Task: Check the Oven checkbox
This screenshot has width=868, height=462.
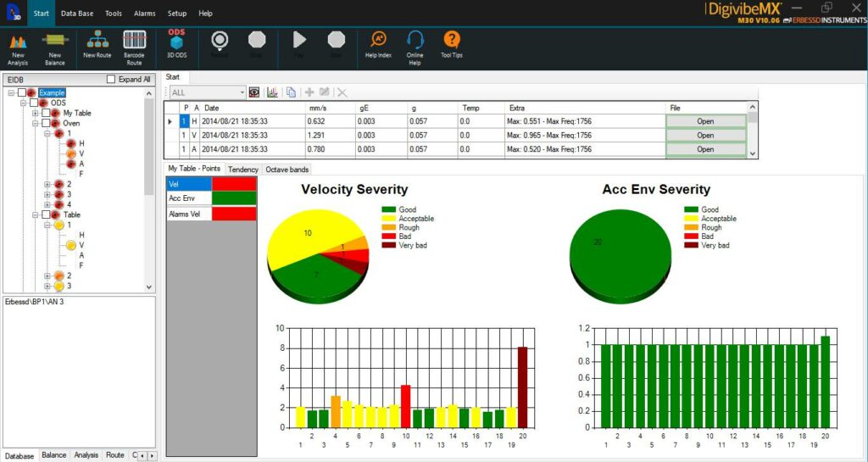Action: 46,123
